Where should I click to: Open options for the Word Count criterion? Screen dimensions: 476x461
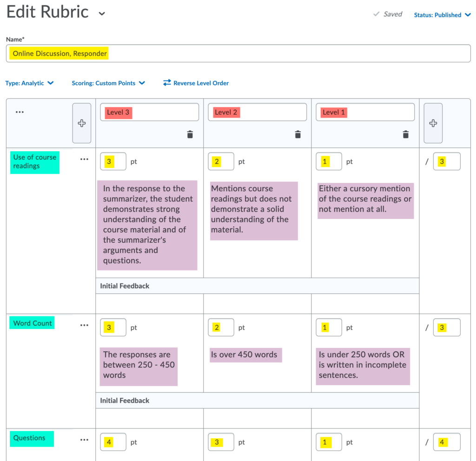click(84, 325)
